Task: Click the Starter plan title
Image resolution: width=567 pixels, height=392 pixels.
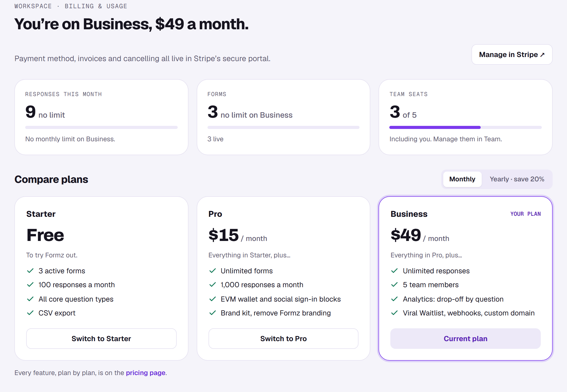Action: coord(41,214)
